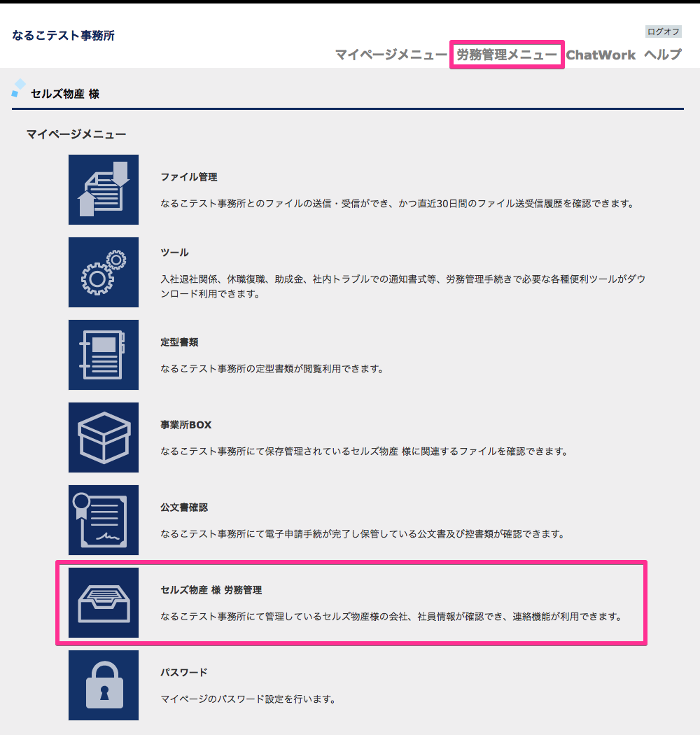Click the blue diamond logo beside セルズ物産 様

click(x=18, y=87)
